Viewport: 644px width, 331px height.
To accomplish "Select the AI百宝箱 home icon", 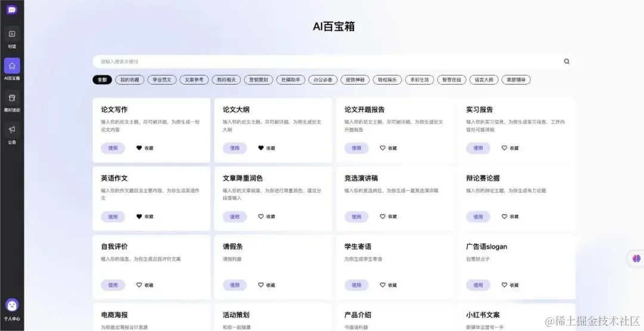I will [12, 66].
